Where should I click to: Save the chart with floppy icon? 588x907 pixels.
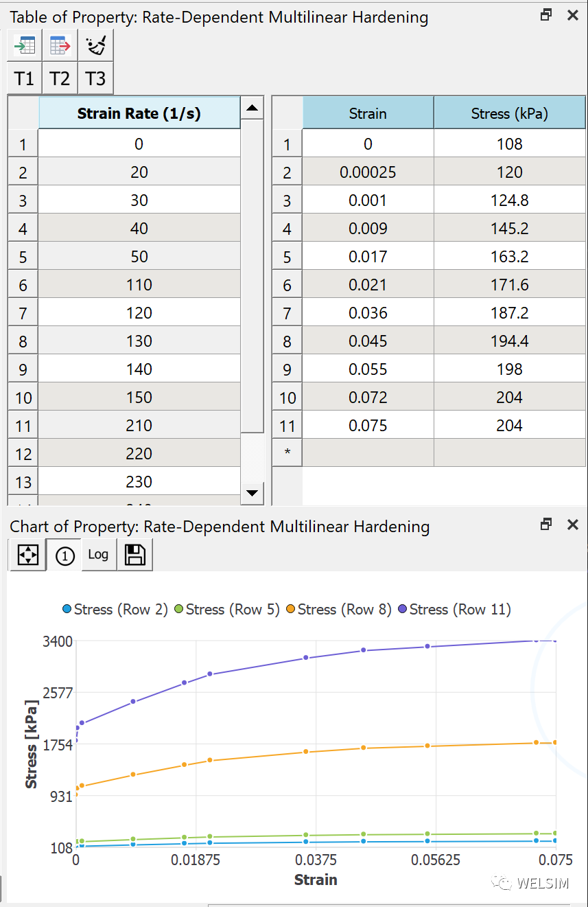(x=135, y=555)
